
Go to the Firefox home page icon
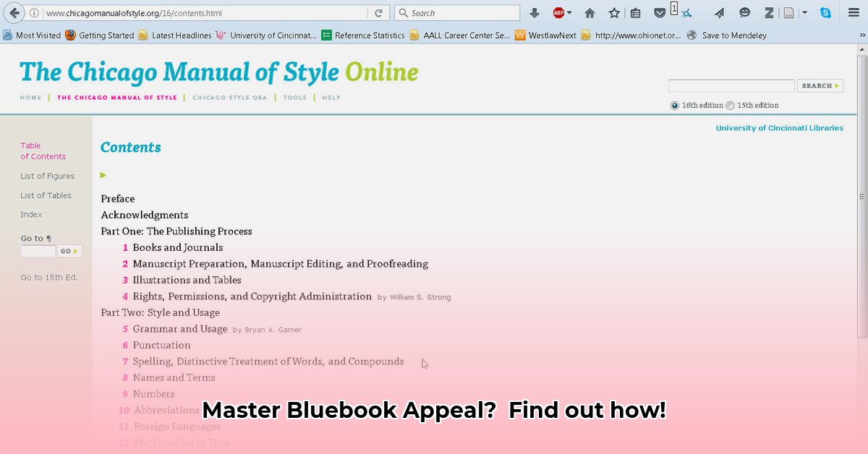coord(590,13)
